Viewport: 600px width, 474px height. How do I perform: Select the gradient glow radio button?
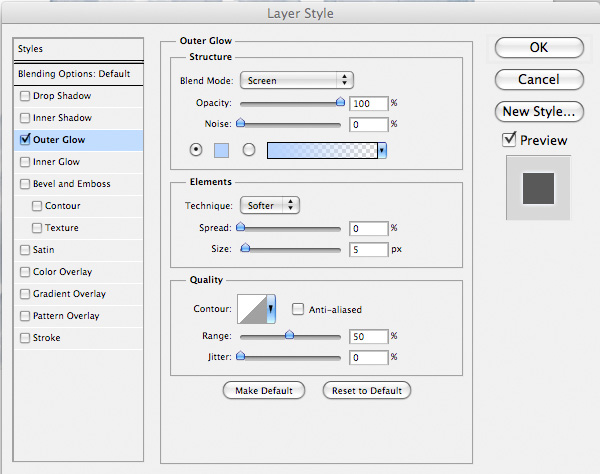[249, 150]
